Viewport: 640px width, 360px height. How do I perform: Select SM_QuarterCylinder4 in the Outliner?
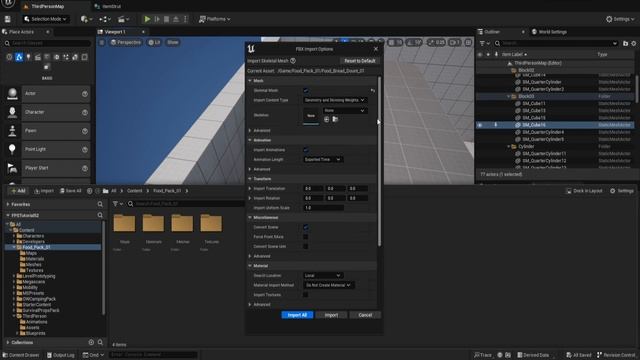pyautogui.click(x=543, y=132)
